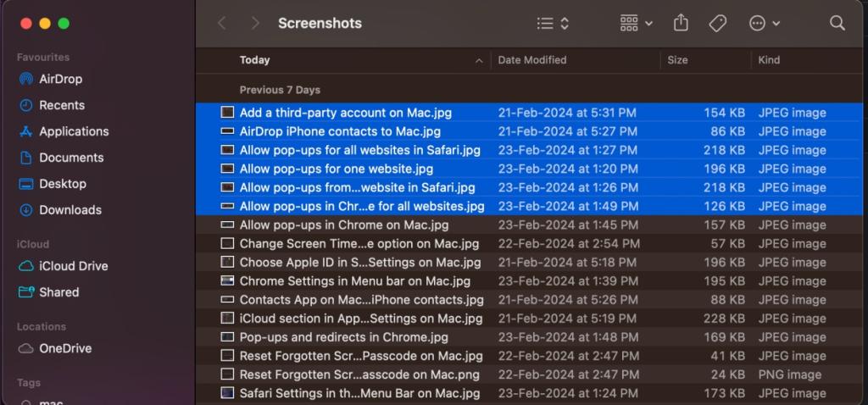Click file icon of Chrome Settings in Menu bar
868x405 pixels.
(x=227, y=281)
